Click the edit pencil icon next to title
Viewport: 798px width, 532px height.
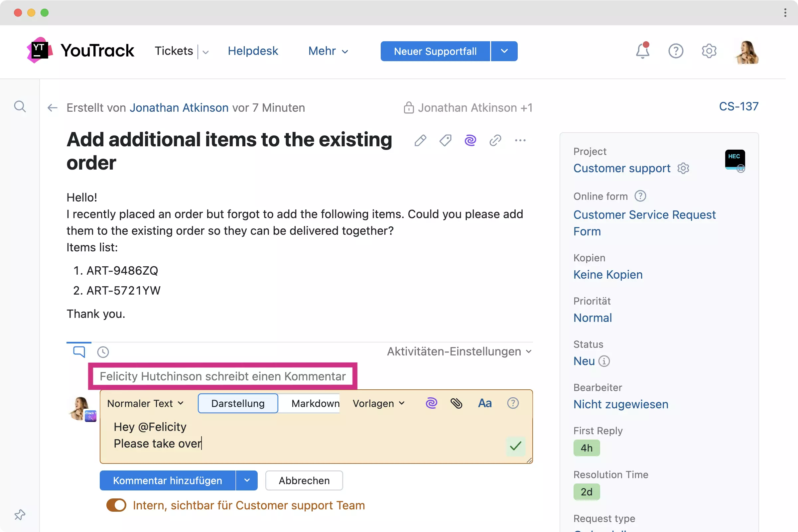pyautogui.click(x=420, y=140)
